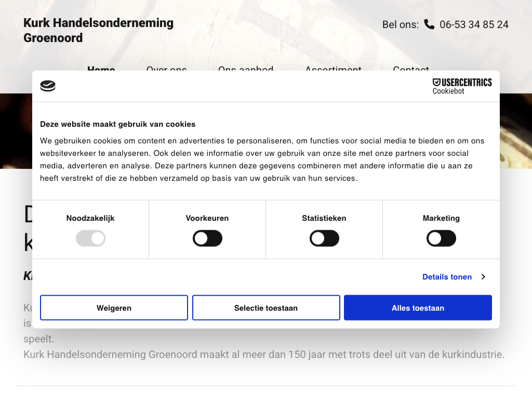Open the Usercentrics Cookiebot brand link
532x399 pixels.
pyautogui.click(x=462, y=86)
